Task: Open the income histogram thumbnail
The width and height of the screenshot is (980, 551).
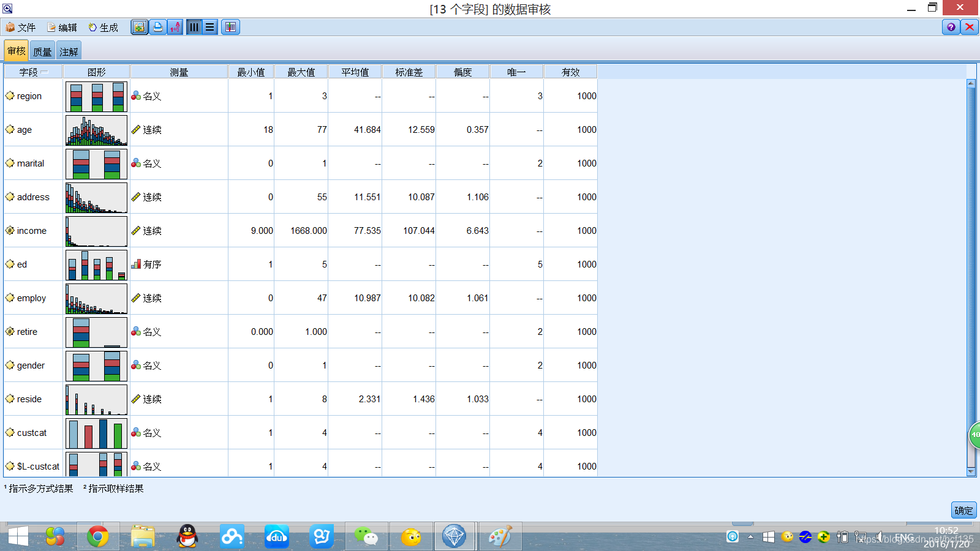Action: point(97,231)
